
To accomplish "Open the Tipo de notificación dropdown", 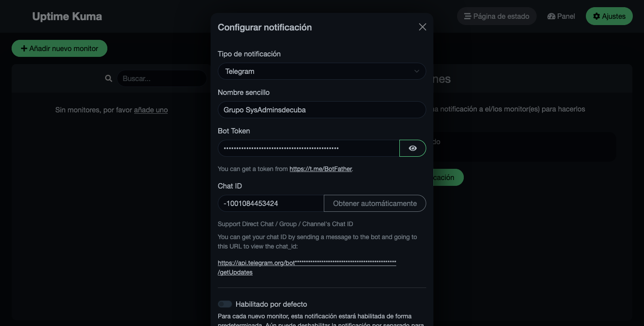I will pyautogui.click(x=322, y=71).
